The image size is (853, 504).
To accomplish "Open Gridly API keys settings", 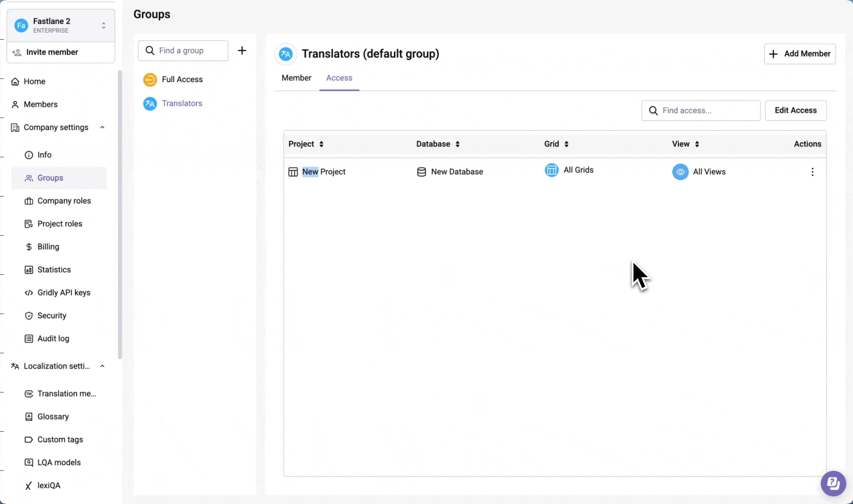I will [x=63, y=292].
